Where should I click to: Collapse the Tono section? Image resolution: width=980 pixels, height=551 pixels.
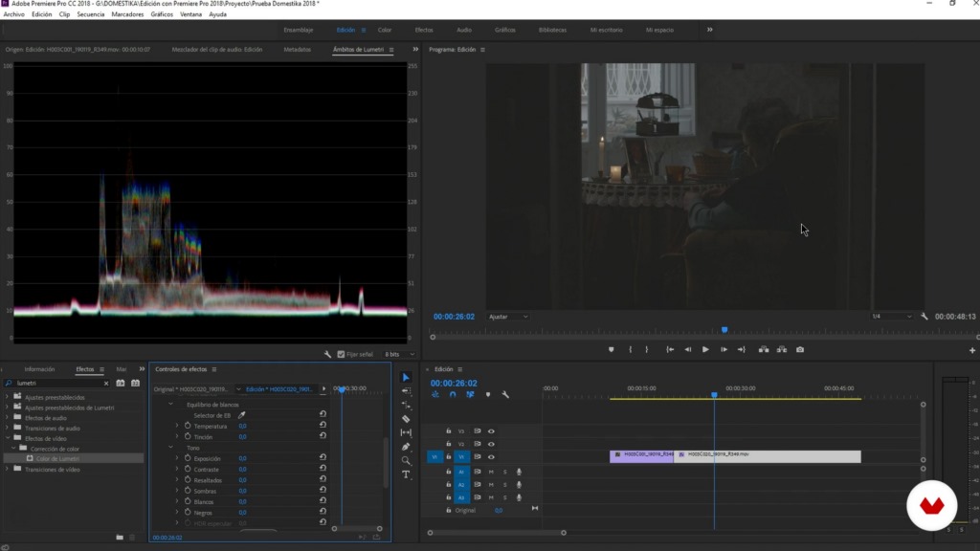click(x=171, y=448)
